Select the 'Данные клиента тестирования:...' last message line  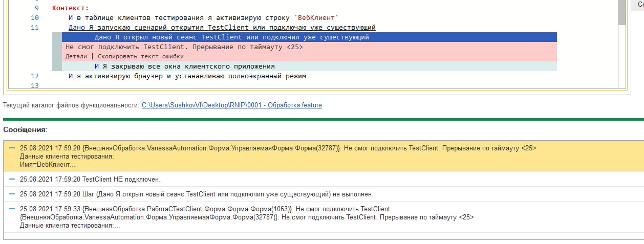pos(70,225)
